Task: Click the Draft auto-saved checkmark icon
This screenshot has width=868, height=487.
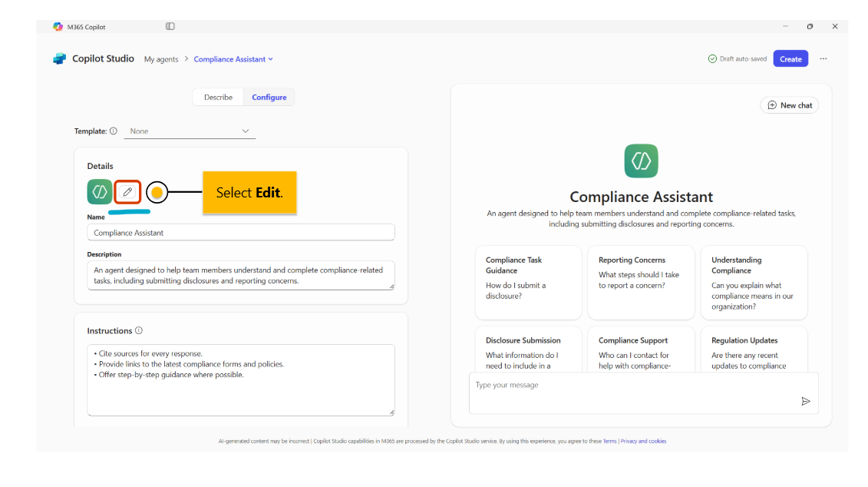Action: pos(712,58)
